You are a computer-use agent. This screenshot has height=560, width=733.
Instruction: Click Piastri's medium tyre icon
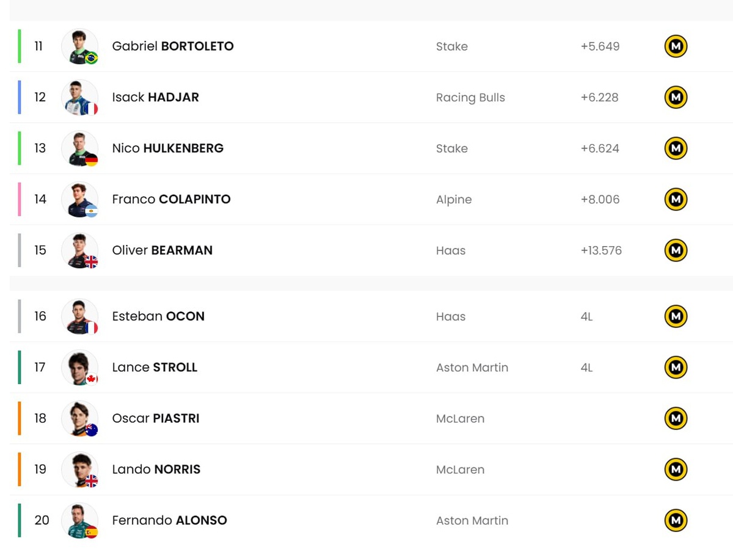[676, 418]
